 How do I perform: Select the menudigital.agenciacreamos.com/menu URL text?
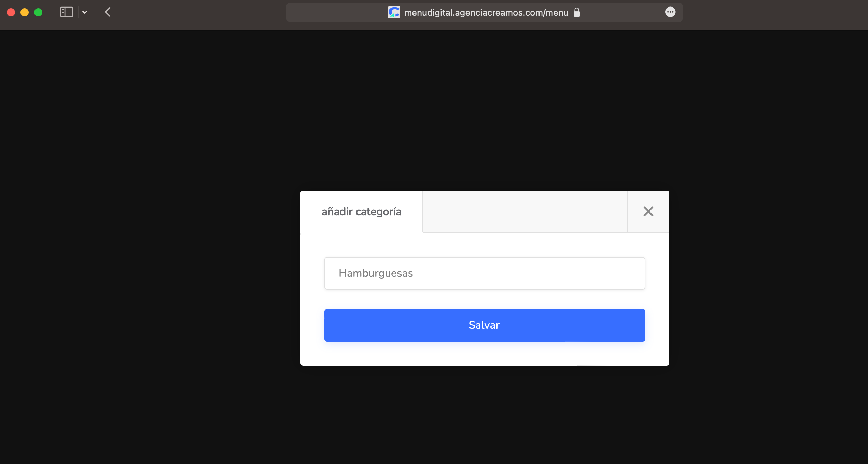click(486, 13)
